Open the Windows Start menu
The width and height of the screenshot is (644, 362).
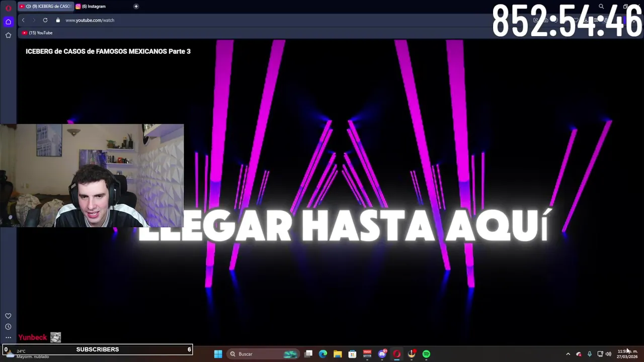(218, 354)
